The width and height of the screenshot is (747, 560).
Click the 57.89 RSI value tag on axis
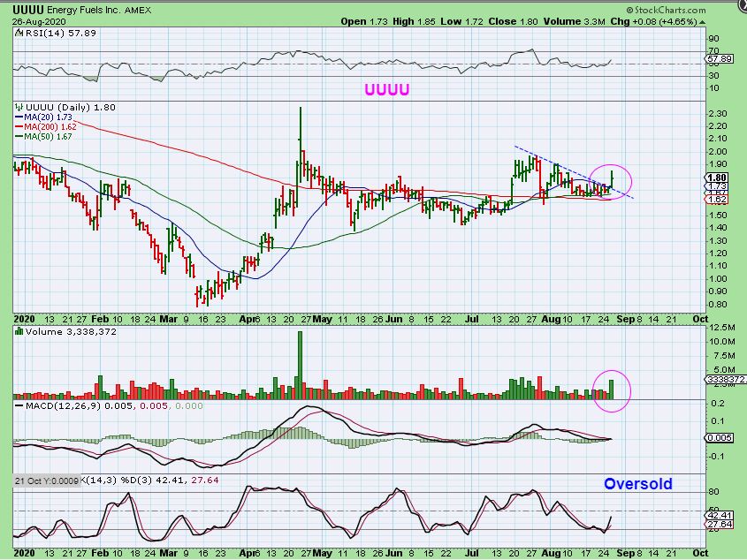(x=719, y=59)
